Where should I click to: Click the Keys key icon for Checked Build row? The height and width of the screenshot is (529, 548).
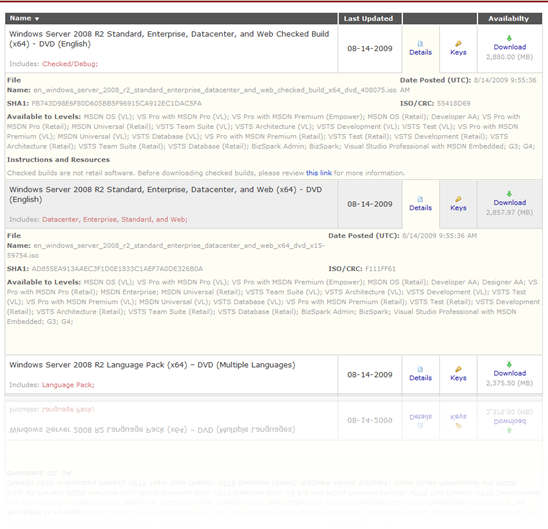tap(458, 44)
